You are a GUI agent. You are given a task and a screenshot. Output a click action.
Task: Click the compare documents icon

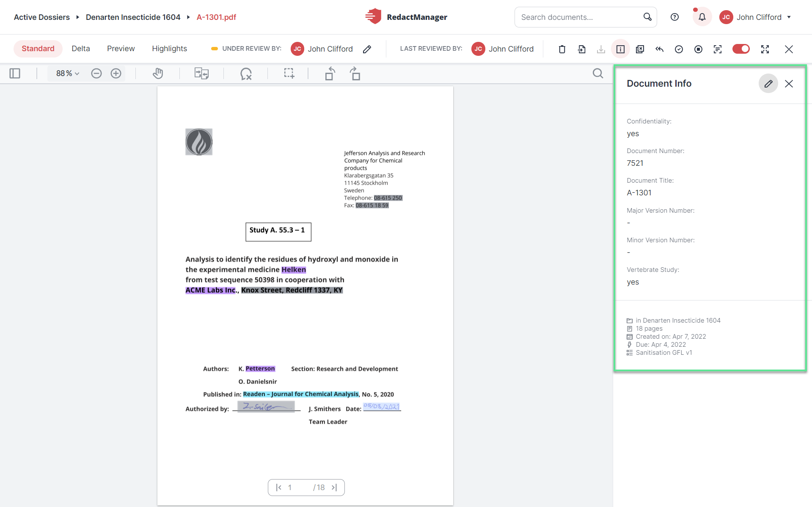[201, 74]
